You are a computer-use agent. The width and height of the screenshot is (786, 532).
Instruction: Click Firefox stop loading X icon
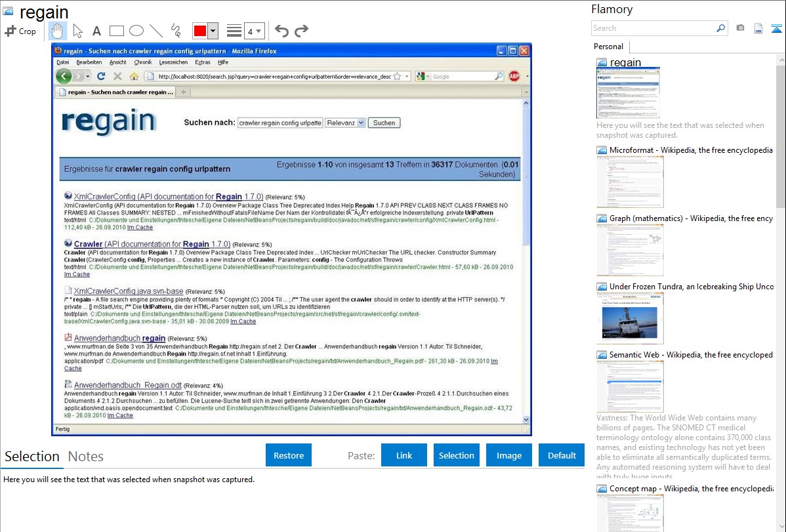tap(117, 76)
